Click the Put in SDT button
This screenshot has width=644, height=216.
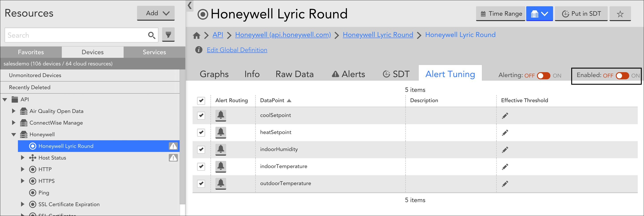pyautogui.click(x=581, y=14)
